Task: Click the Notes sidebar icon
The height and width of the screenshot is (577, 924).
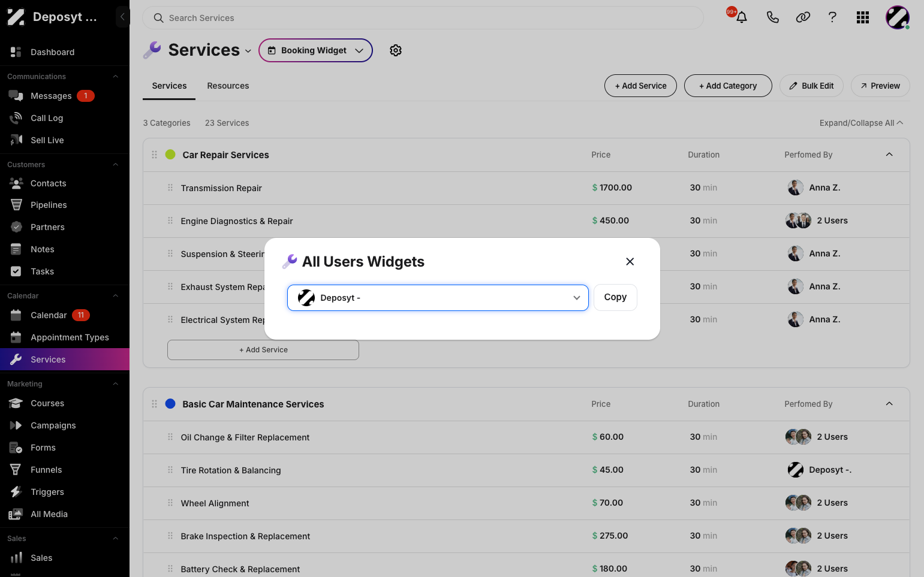Action: point(16,249)
